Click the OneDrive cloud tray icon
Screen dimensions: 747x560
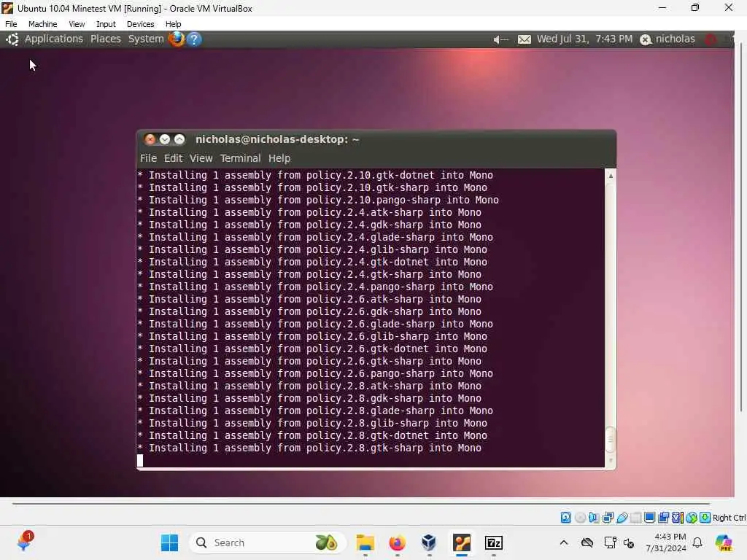pos(587,542)
